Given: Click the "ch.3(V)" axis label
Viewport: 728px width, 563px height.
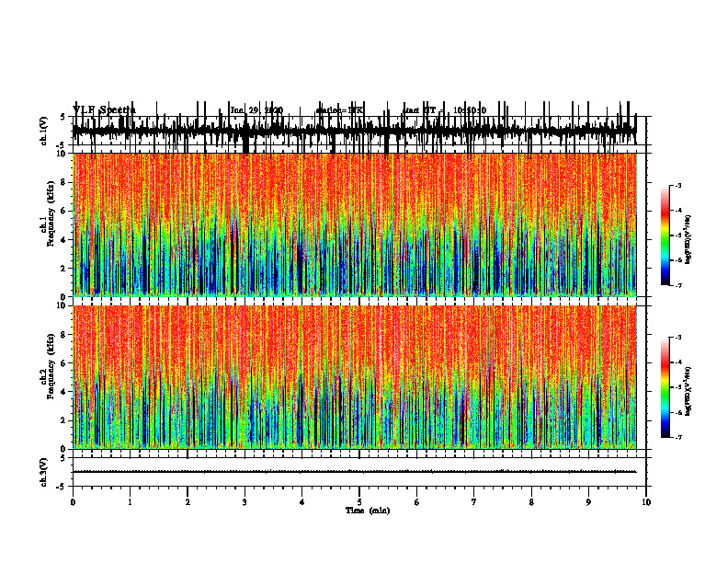Looking at the screenshot, I should 44,472.
